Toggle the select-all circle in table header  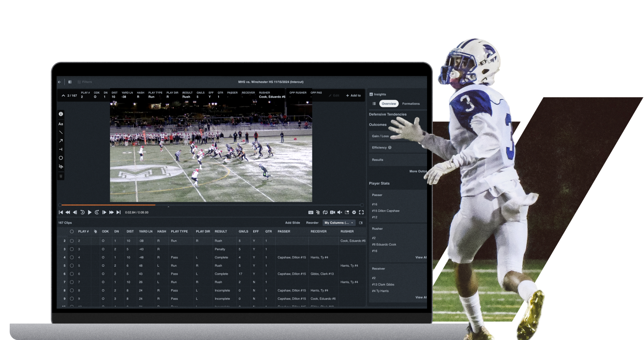(72, 231)
